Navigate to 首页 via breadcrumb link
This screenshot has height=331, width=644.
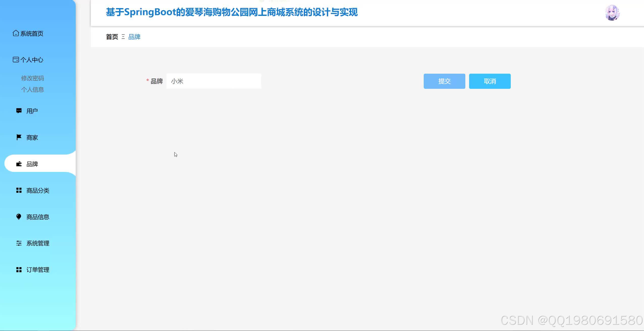pos(112,37)
